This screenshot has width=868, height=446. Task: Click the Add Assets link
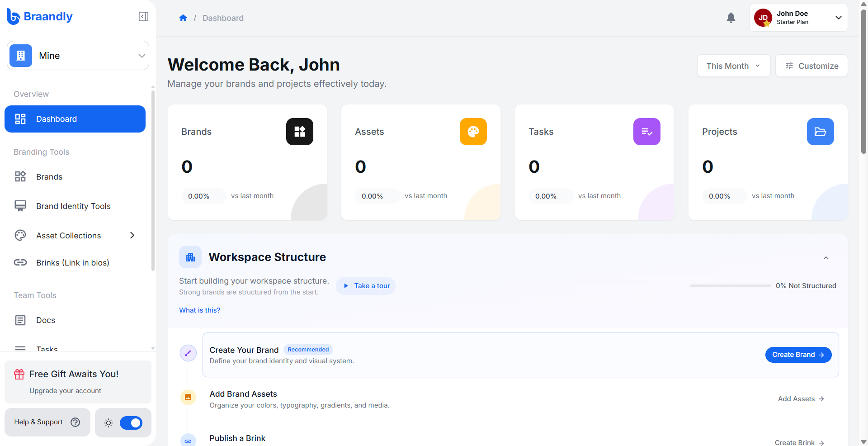801,399
